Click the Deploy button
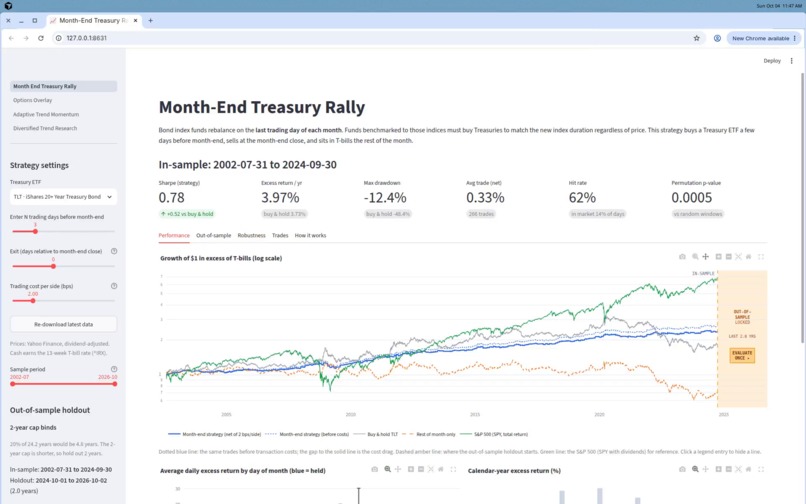Viewport: 806px width, 504px height. [772, 61]
